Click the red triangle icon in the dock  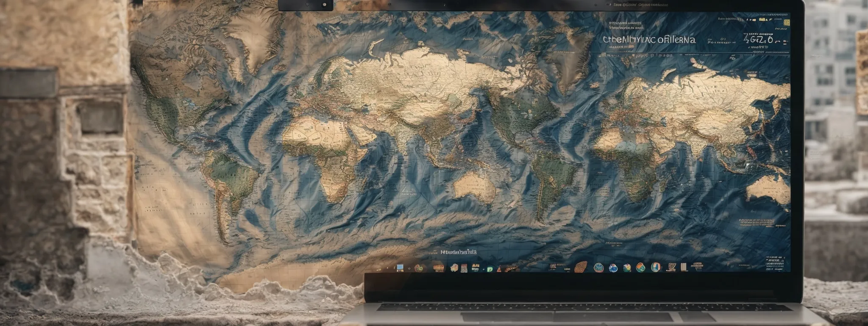pyautogui.click(x=499, y=268)
